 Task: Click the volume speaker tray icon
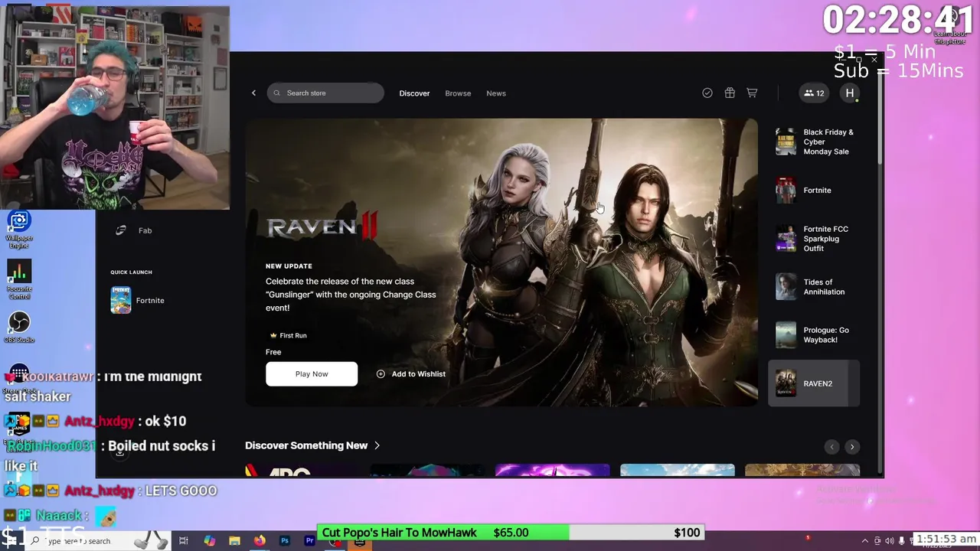pos(890,541)
